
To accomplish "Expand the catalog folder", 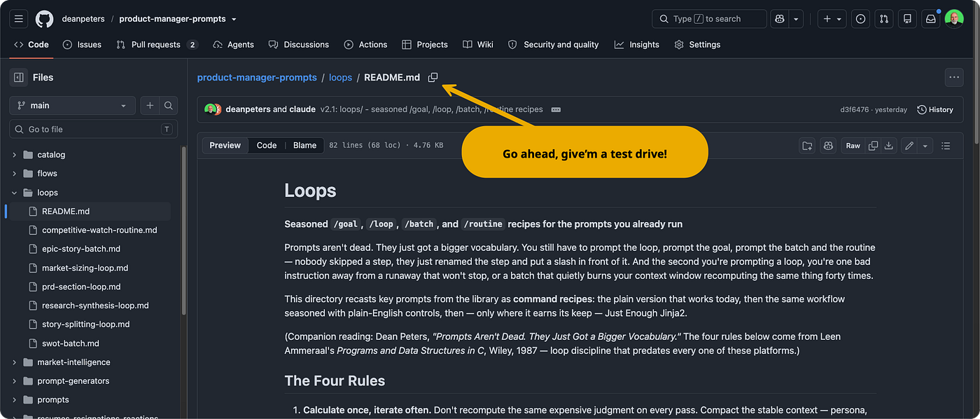I will pos(15,155).
